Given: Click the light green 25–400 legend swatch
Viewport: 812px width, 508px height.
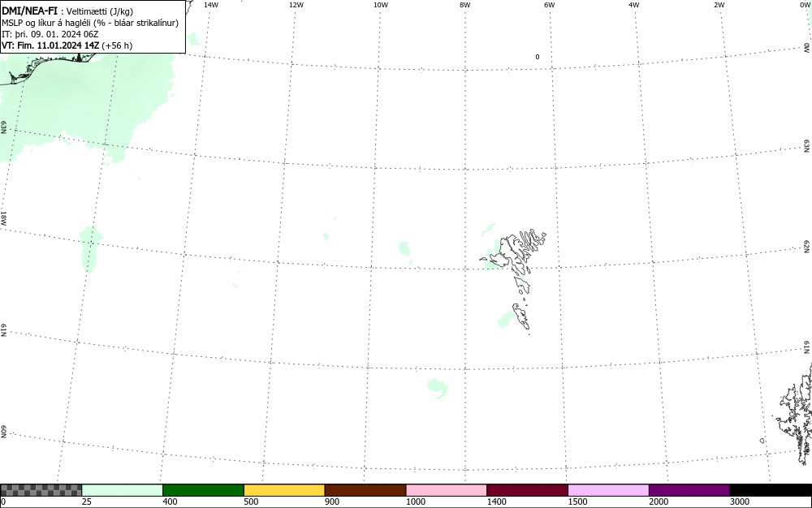Looking at the screenshot, I should (x=123, y=490).
